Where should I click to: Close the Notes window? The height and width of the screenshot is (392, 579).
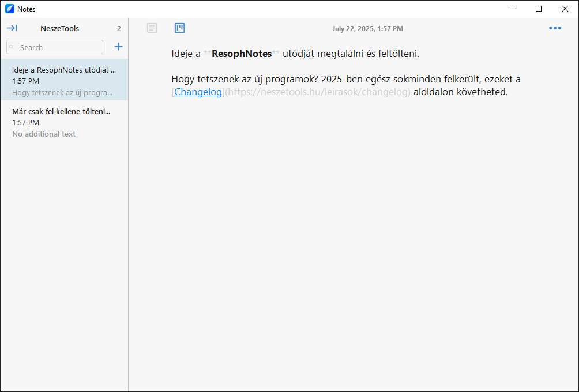[565, 9]
